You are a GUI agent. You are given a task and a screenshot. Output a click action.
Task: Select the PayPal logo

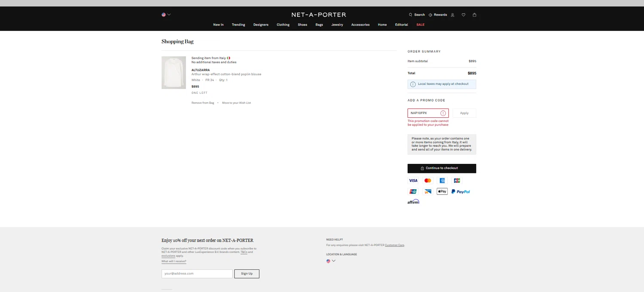[461, 192]
